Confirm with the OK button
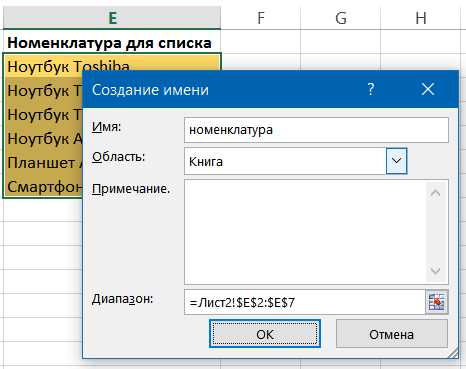466x369 pixels. point(265,334)
